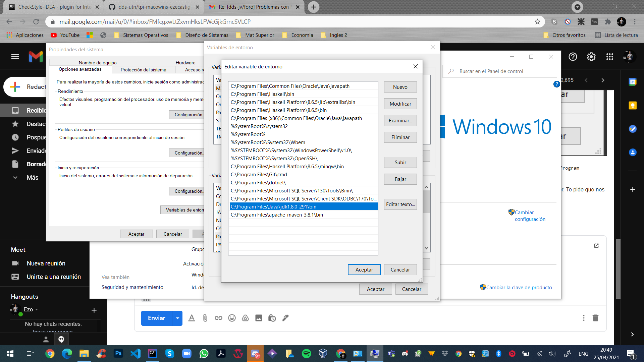Open Google apps grid icon
This screenshot has height=362, width=644.
click(610, 57)
